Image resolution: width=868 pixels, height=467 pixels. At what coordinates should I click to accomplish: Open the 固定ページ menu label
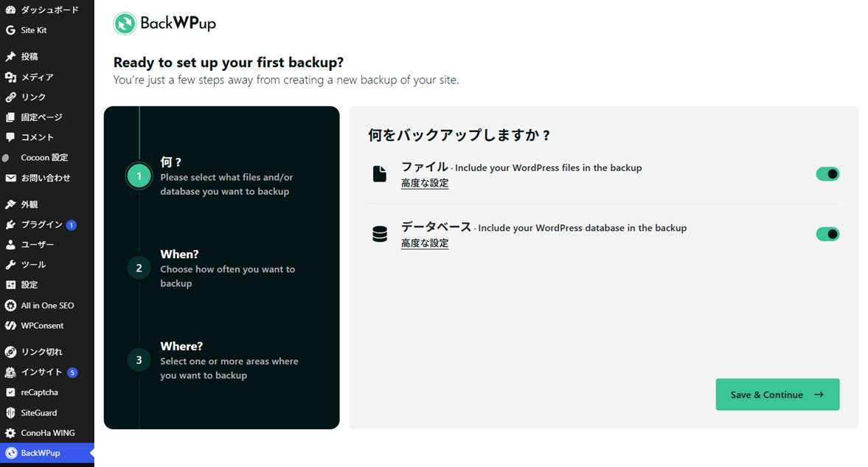pos(41,117)
